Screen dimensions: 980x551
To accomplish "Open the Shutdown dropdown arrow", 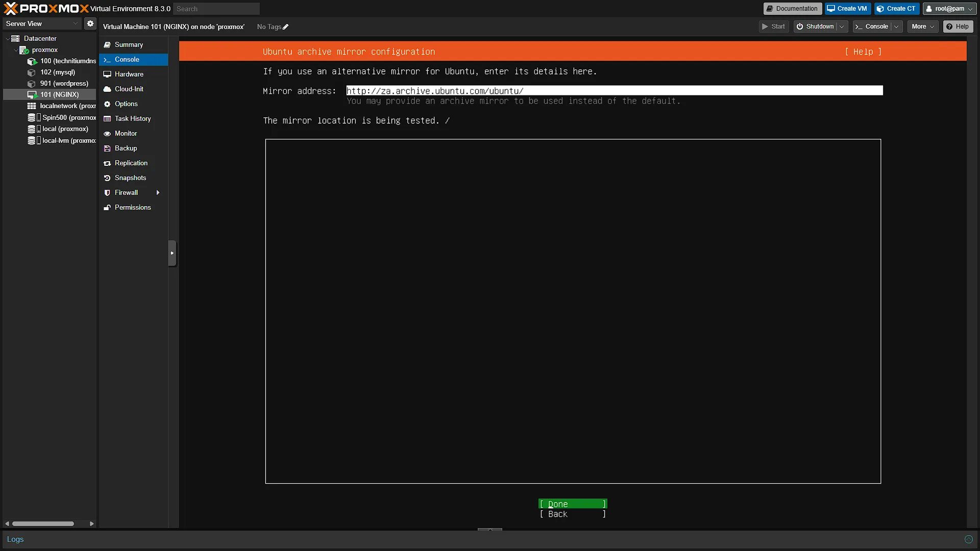I will [x=842, y=27].
